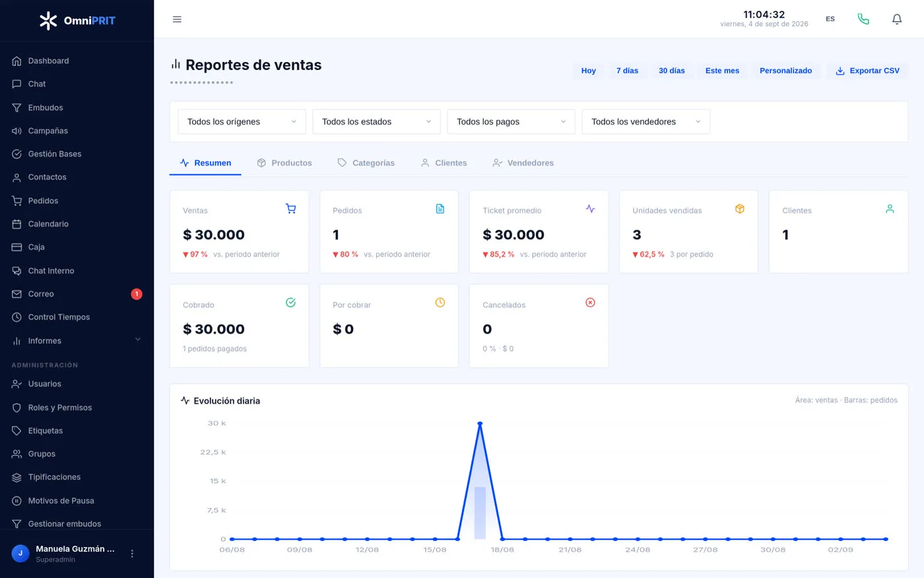The width and height of the screenshot is (924, 578).
Task: Click the chart peak data point
Action: pos(480,424)
